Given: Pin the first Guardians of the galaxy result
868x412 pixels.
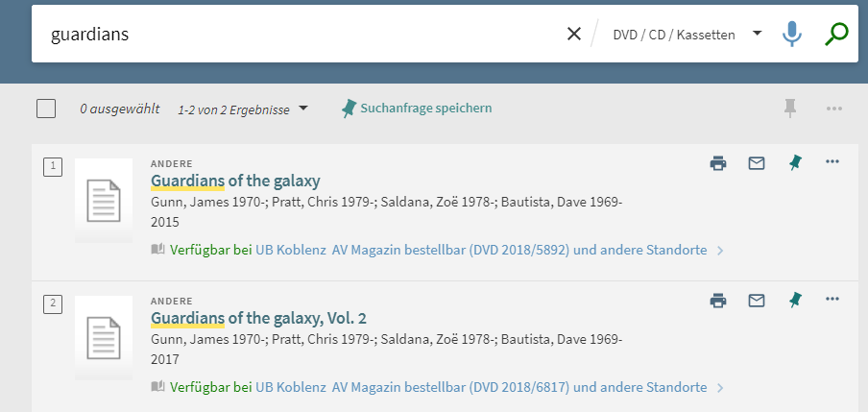Looking at the screenshot, I should click(x=794, y=163).
